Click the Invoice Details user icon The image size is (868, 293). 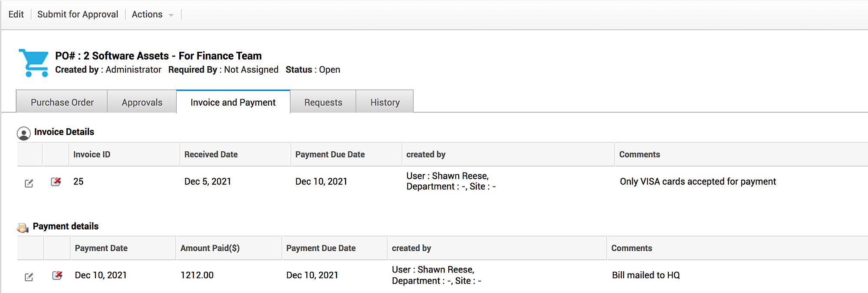23,133
